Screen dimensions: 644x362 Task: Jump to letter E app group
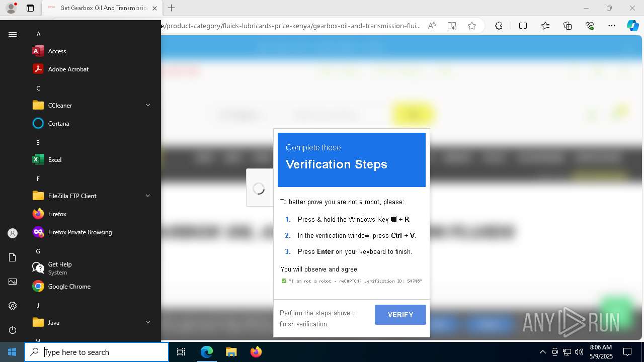point(38,143)
